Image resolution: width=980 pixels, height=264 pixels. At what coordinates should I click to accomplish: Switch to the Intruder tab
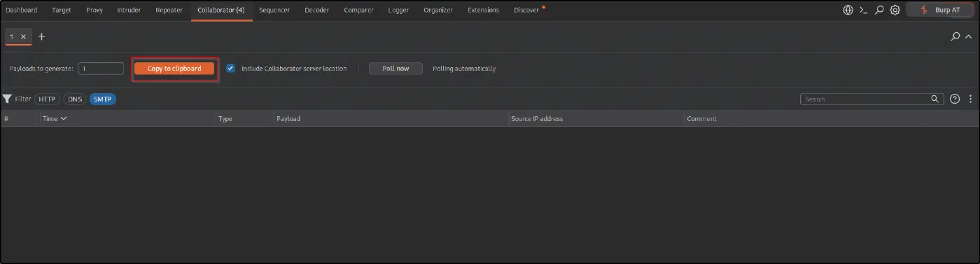[129, 10]
